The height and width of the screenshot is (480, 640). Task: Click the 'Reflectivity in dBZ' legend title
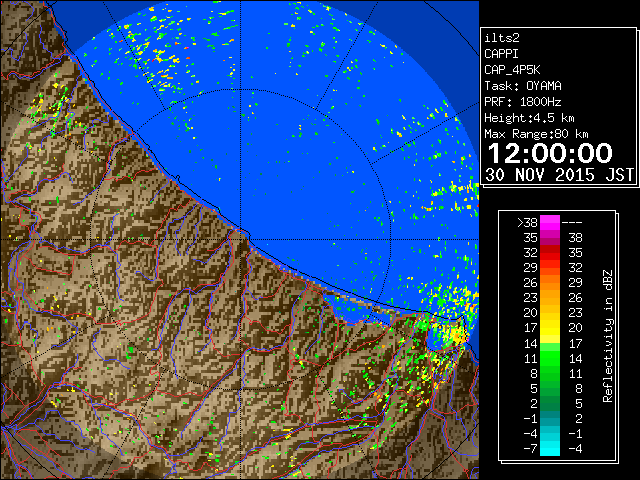coord(608,336)
